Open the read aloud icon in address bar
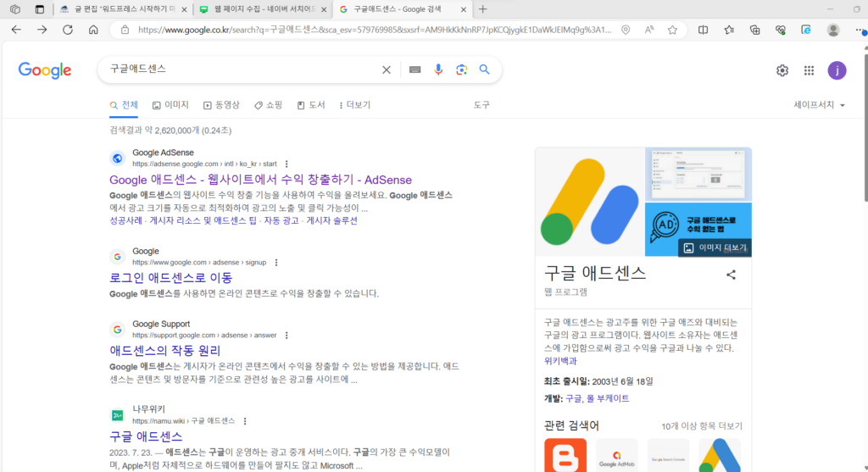Viewport: 868px width, 472px height. (648, 30)
